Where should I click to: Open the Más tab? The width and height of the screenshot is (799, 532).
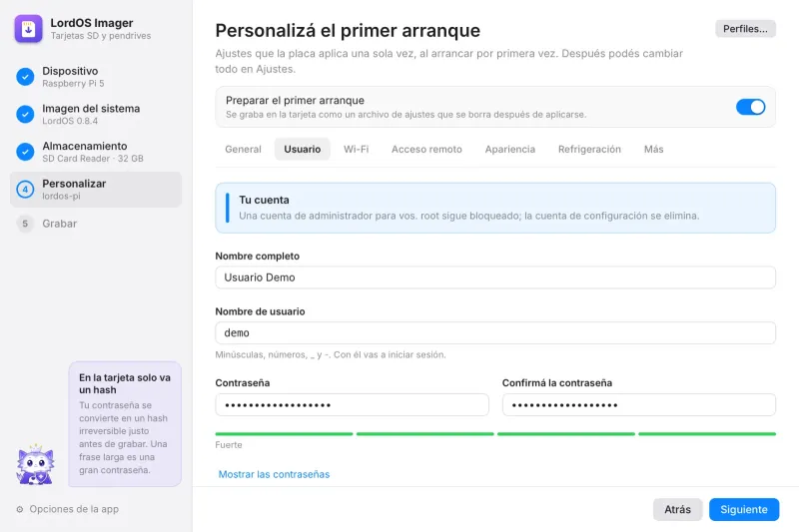tap(653, 149)
